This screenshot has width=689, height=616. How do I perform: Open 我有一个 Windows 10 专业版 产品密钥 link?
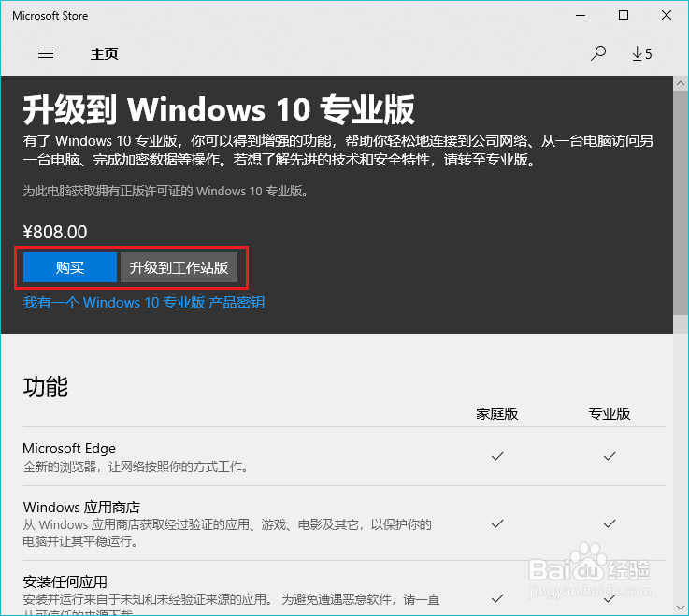[144, 302]
